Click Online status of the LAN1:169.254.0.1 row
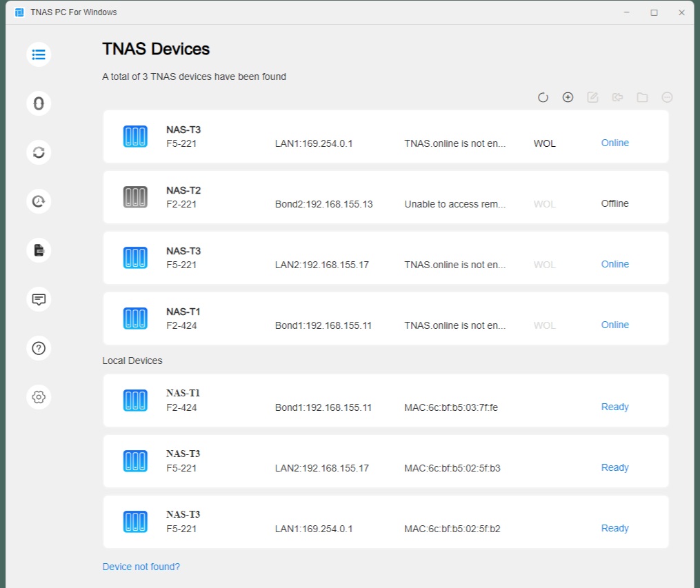700x588 pixels. tap(614, 143)
